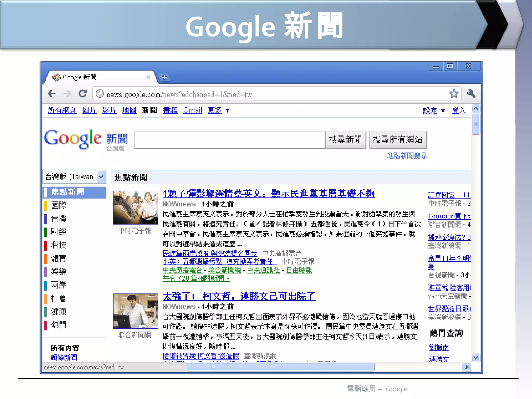
Task: Open the 槍傷被質疑 柯文哲:沒造假 link
Action: coord(201,356)
